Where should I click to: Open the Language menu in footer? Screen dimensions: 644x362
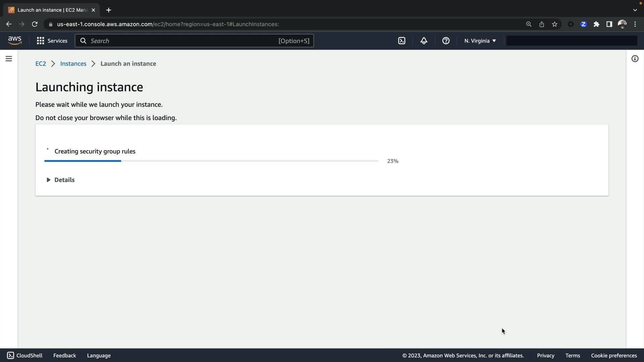99,356
